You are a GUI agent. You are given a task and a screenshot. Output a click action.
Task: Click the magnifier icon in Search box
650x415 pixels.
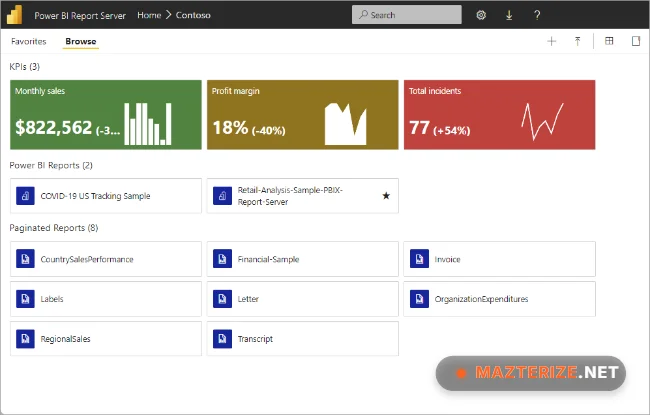coord(364,15)
